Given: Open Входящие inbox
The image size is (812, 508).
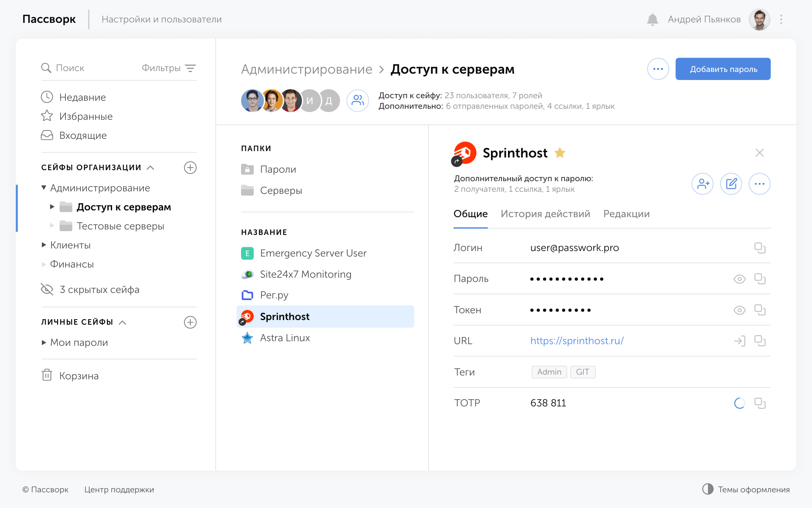Looking at the screenshot, I should click(x=74, y=135).
